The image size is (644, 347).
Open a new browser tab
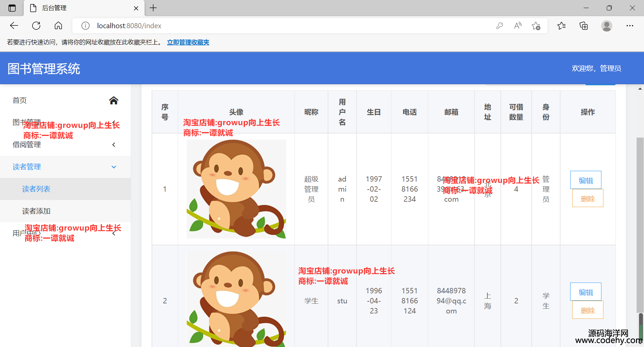pyautogui.click(x=153, y=8)
